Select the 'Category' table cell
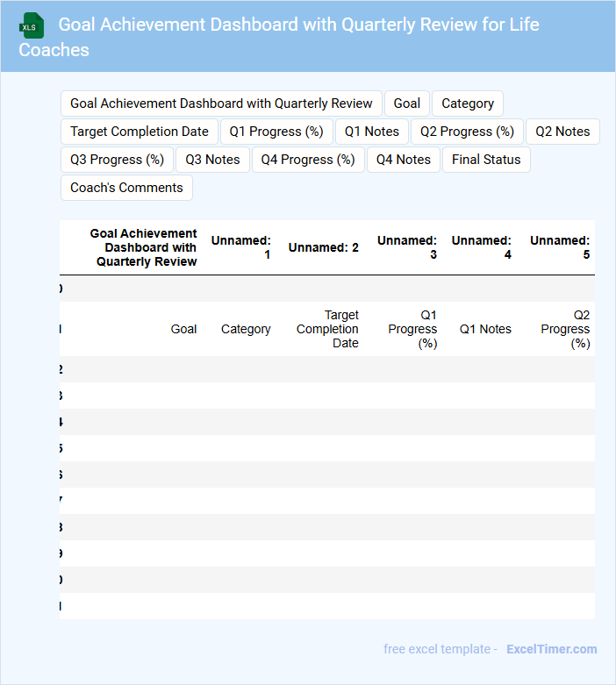 (246, 329)
